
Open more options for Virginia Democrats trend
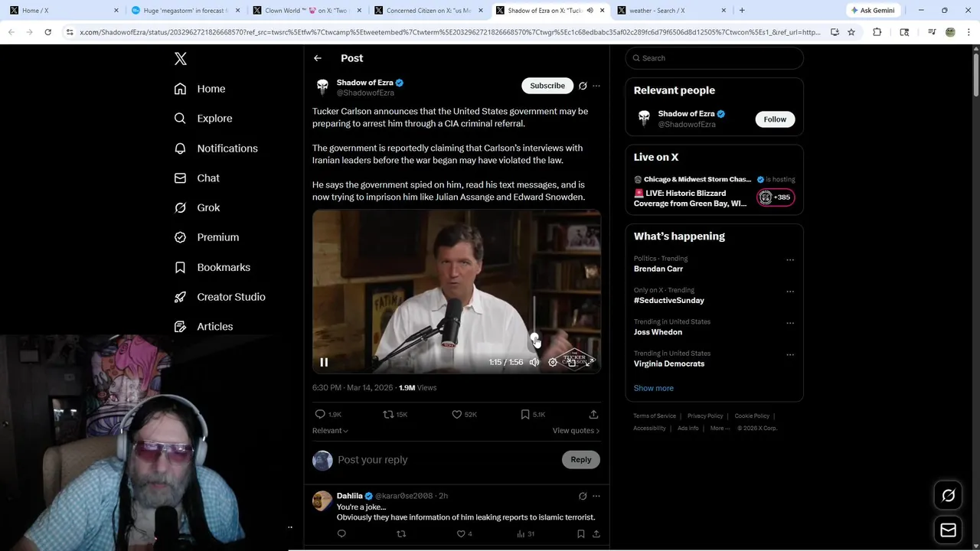coord(790,354)
